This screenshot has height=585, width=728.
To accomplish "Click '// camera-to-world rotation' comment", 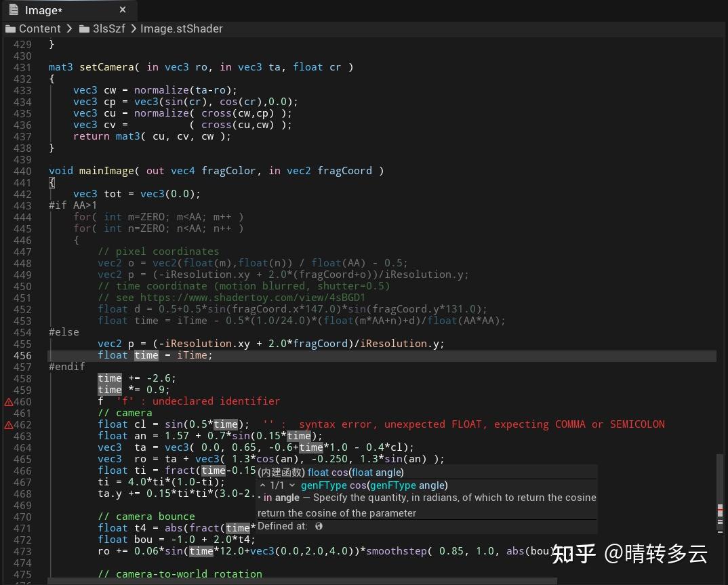I will (180, 574).
